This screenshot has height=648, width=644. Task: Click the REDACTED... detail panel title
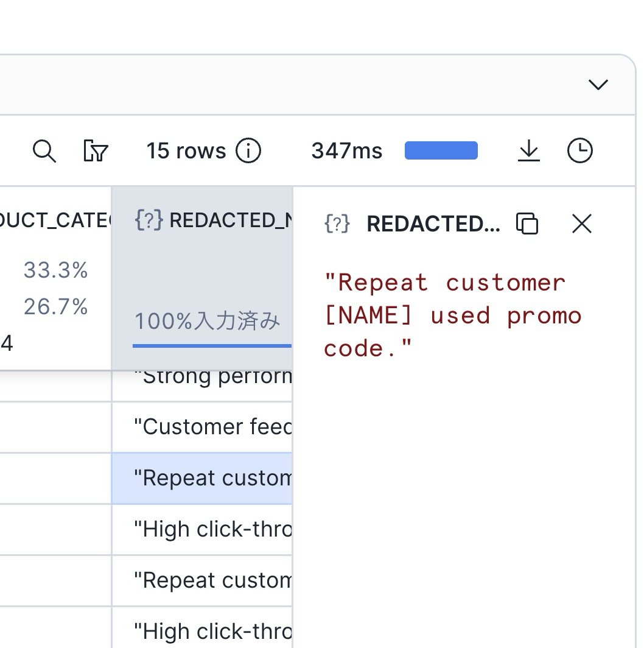click(433, 224)
